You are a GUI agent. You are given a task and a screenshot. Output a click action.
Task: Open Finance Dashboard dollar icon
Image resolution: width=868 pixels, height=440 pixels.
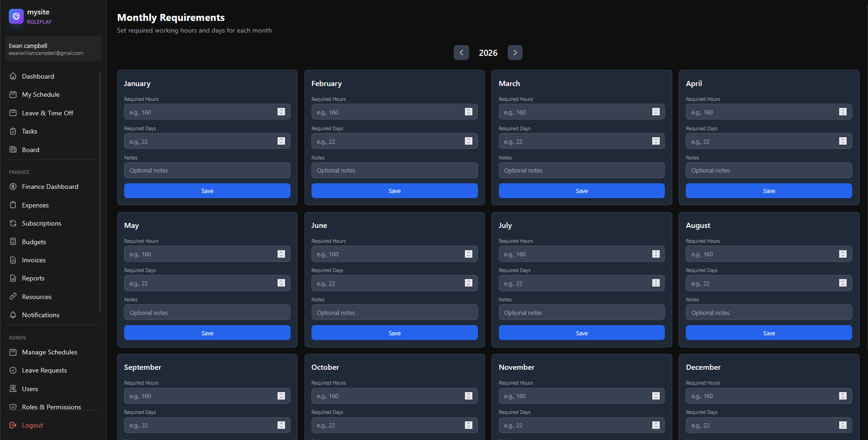tap(13, 187)
